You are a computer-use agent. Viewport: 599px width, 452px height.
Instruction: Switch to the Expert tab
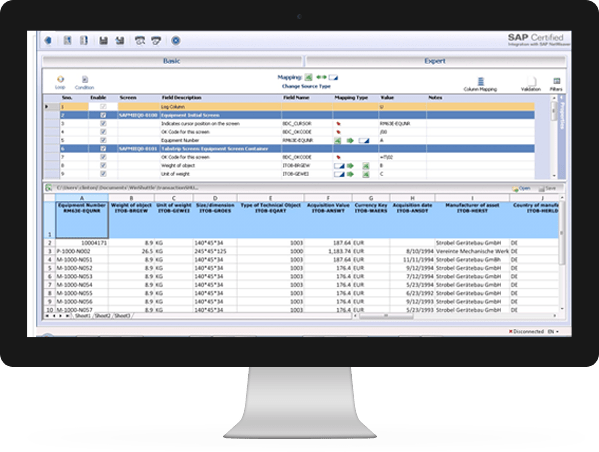pyautogui.click(x=435, y=61)
